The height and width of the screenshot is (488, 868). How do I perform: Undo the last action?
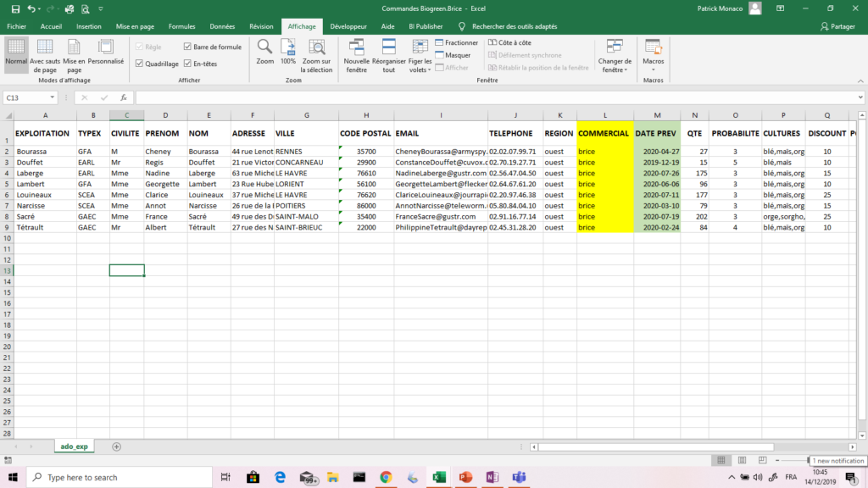pyautogui.click(x=31, y=8)
